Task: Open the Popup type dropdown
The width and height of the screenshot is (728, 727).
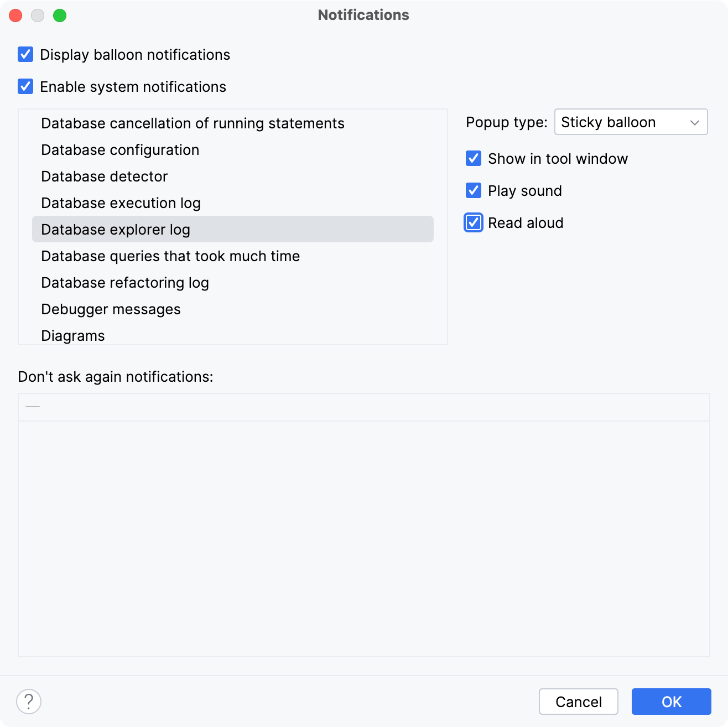Action: 631,122
